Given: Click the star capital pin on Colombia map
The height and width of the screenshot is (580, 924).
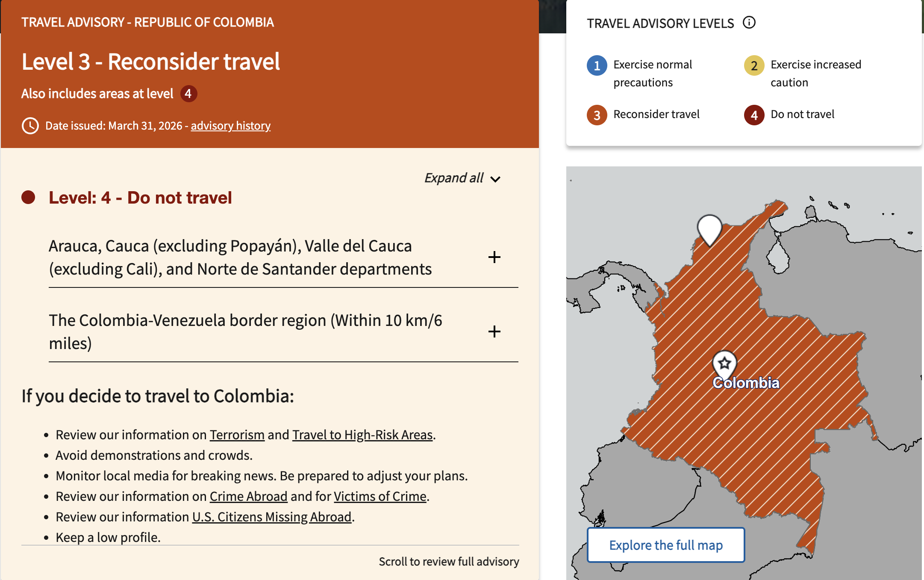Looking at the screenshot, I should coord(724,364).
